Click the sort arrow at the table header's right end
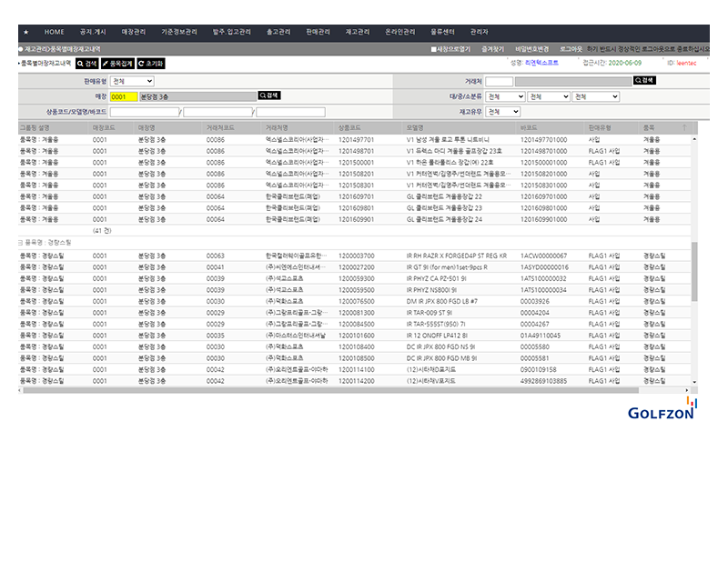728x582 pixels. 684,127
